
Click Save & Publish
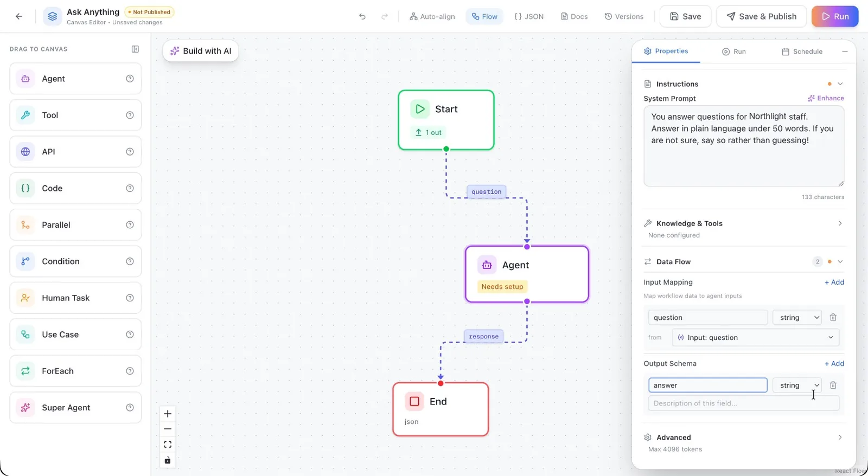pos(761,16)
